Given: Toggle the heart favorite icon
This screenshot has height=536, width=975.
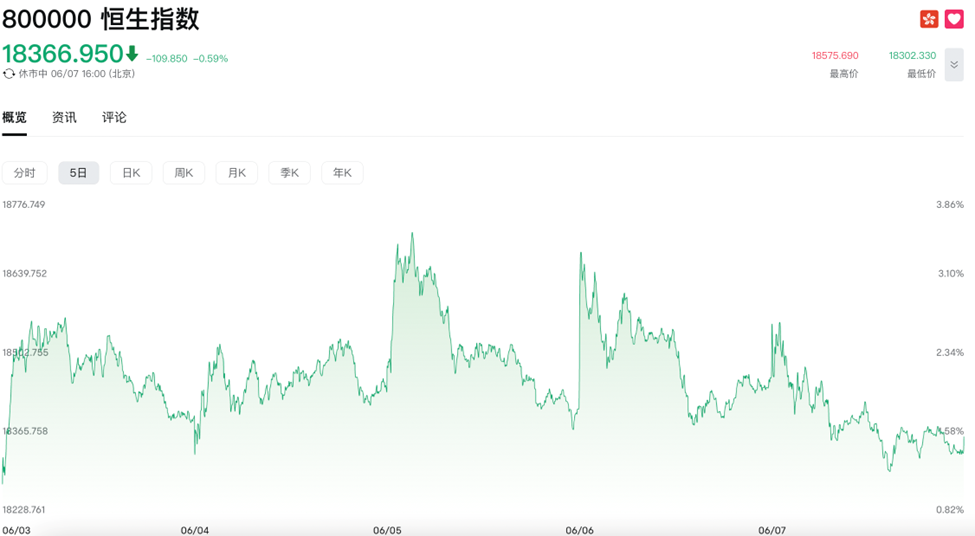Looking at the screenshot, I should tap(954, 19).
